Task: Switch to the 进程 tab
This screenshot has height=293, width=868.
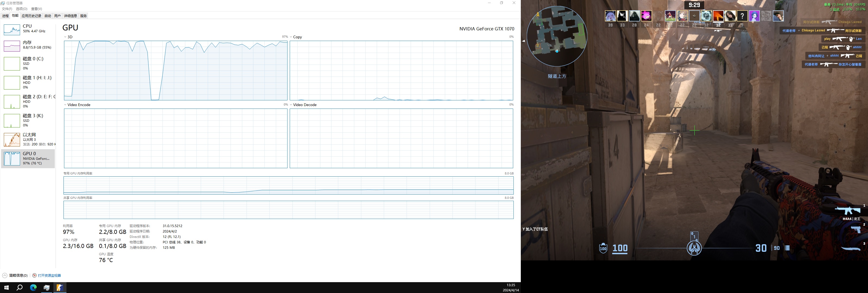Action: pos(5,16)
